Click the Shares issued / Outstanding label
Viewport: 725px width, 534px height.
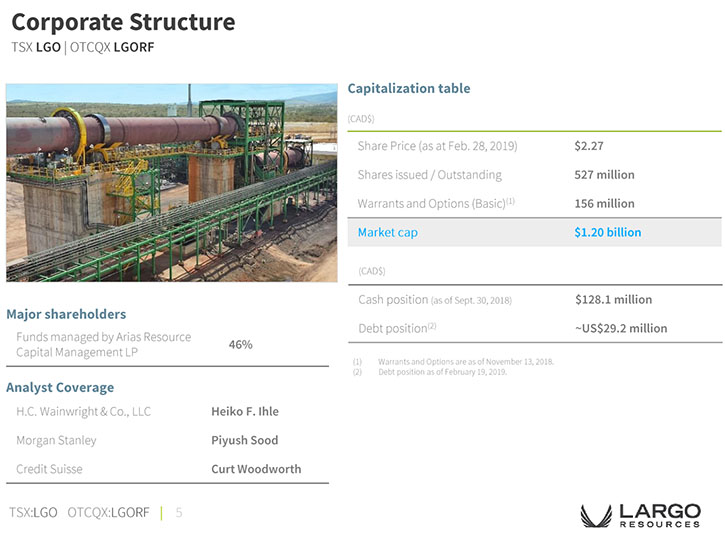[x=429, y=174]
